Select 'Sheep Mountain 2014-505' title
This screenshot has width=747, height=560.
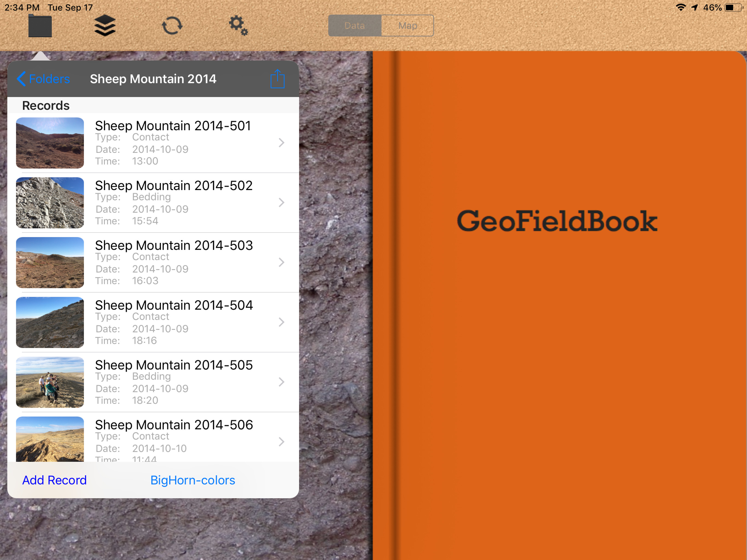(x=174, y=365)
